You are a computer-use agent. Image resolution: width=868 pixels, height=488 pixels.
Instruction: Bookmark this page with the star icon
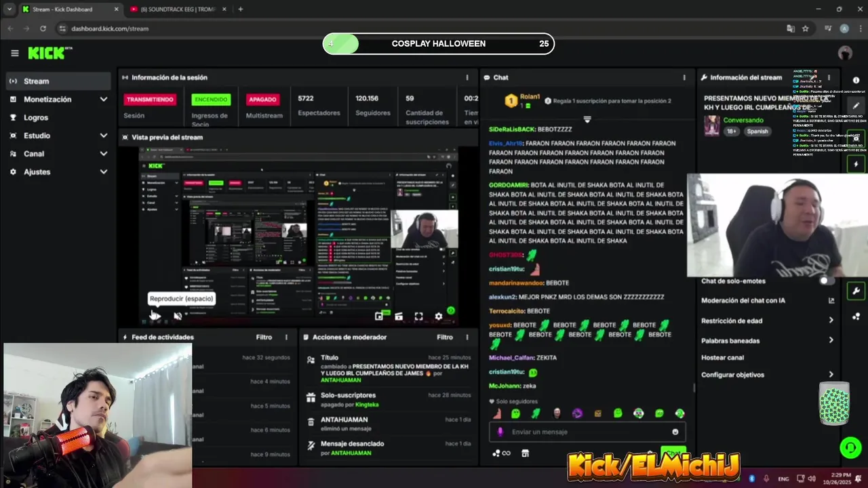[x=806, y=28]
